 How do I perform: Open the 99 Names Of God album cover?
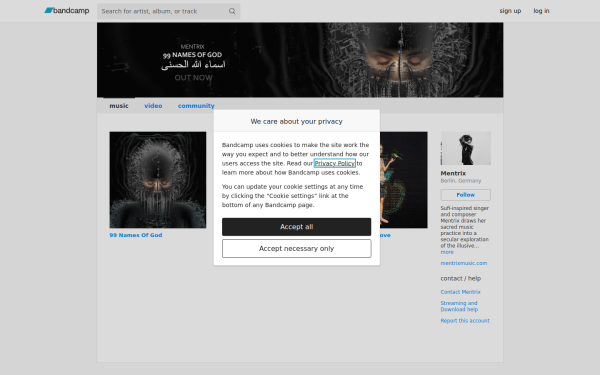coord(158,180)
